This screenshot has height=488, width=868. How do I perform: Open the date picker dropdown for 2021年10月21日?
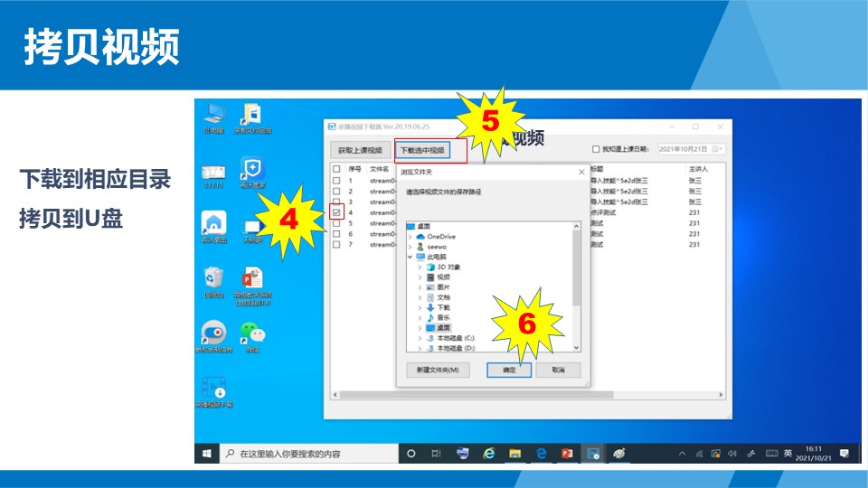tap(717, 149)
